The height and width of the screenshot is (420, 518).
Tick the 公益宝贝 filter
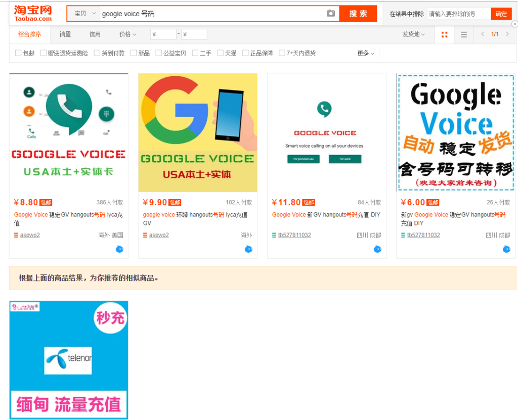[158, 53]
